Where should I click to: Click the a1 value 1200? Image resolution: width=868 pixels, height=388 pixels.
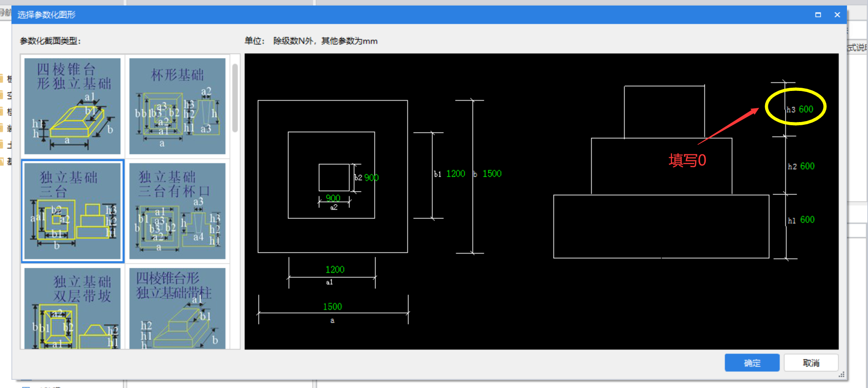pos(335,270)
